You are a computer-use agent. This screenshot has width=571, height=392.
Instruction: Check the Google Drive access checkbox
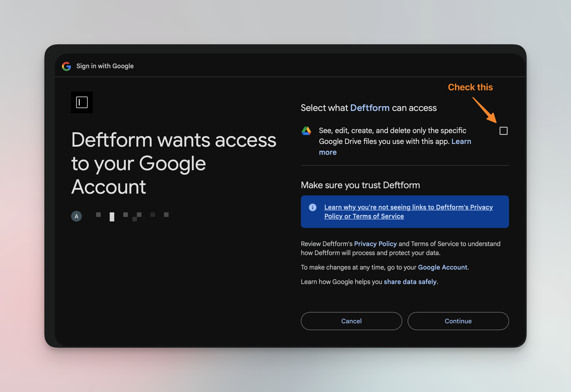(x=504, y=131)
